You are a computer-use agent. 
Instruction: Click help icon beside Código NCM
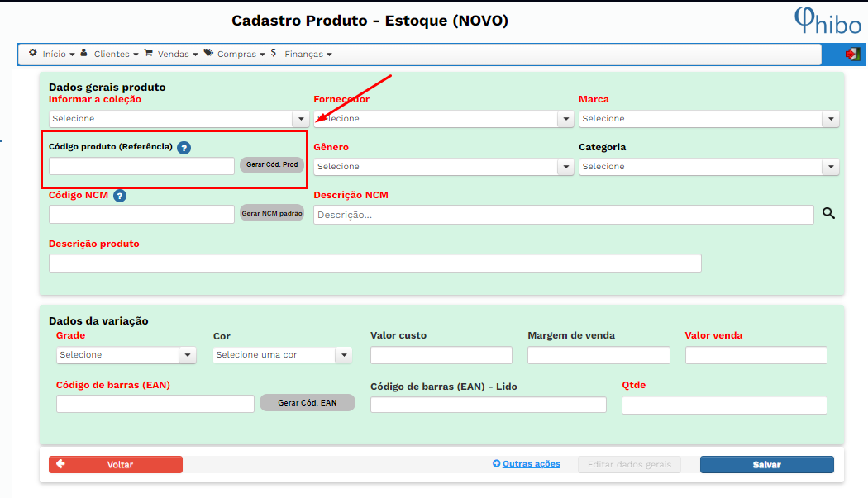click(x=120, y=196)
